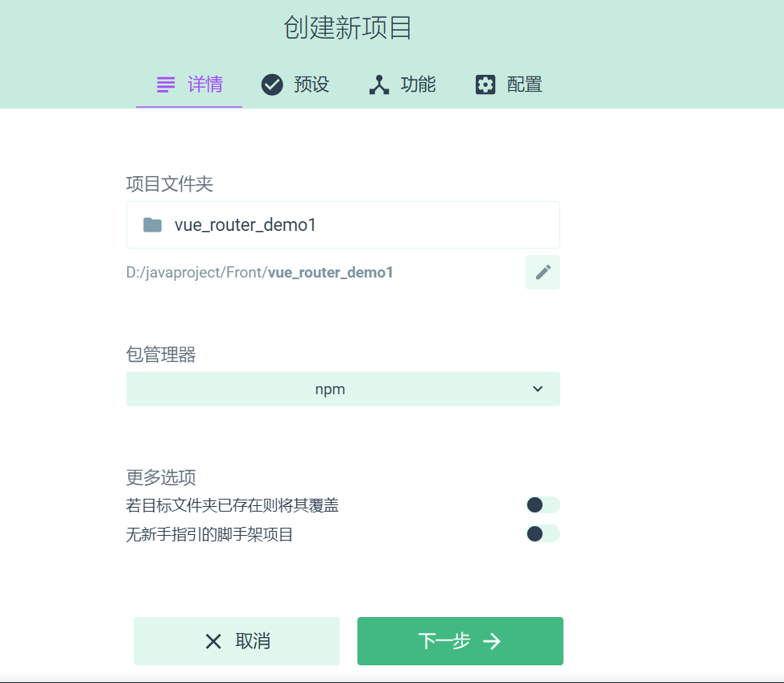784x683 pixels.
Task: Expand package manager list via chevron
Action: pyautogui.click(x=538, y=389)
